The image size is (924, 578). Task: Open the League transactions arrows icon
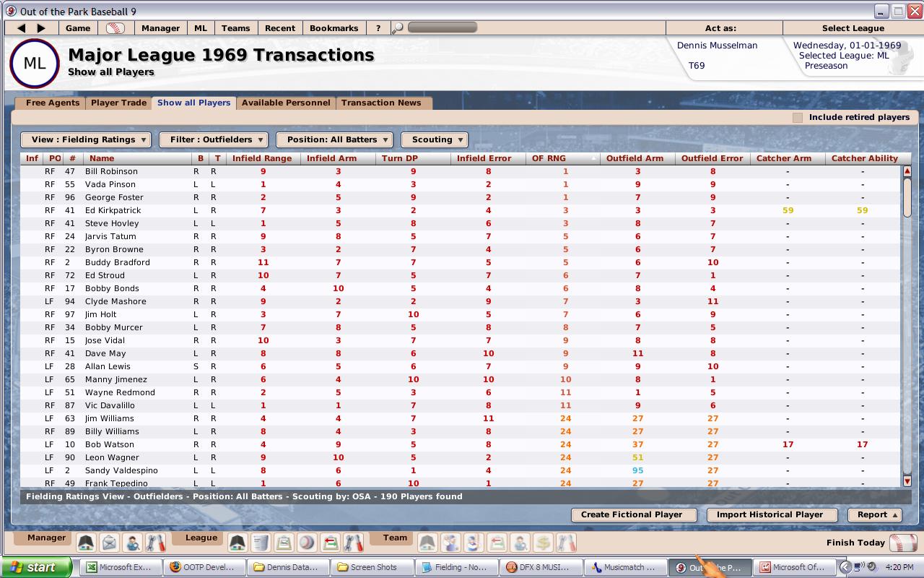pos(330,543)
